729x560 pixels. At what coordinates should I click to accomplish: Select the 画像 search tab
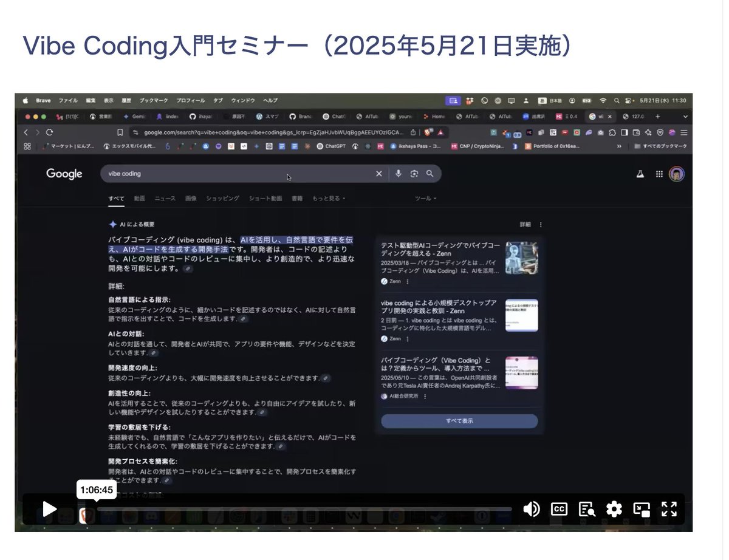191,199
